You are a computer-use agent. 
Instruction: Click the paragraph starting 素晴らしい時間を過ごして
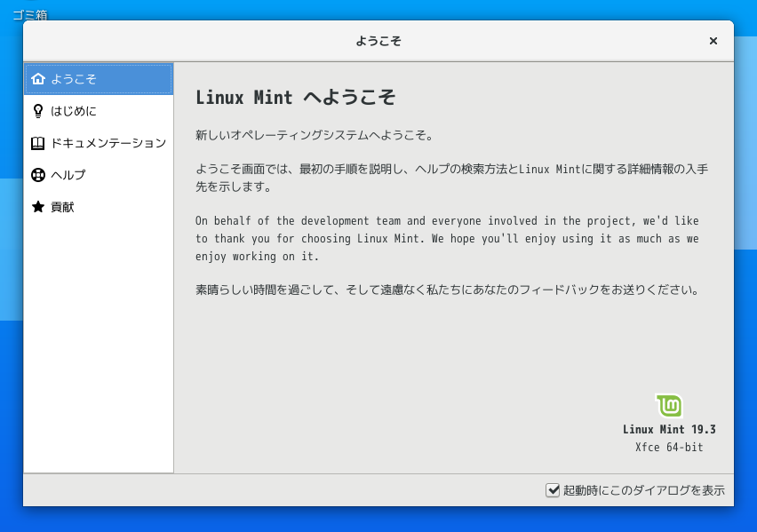click(x=448, y=290)
